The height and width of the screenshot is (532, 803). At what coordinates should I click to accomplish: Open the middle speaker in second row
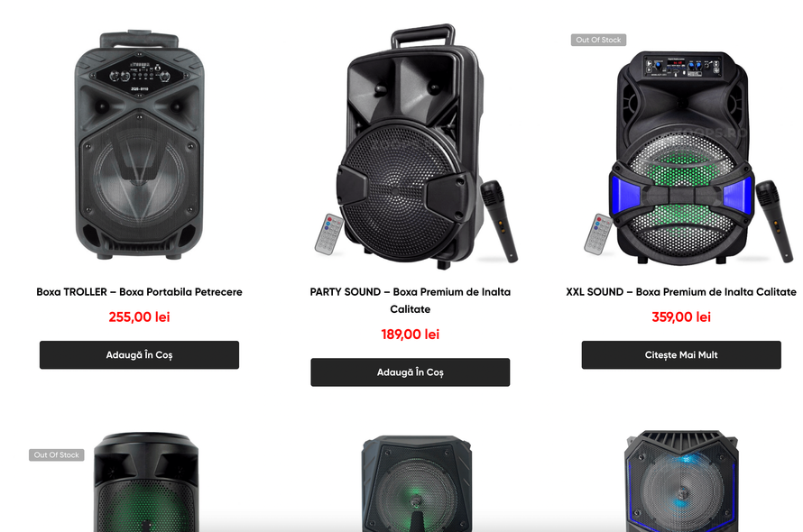point(416,483)
